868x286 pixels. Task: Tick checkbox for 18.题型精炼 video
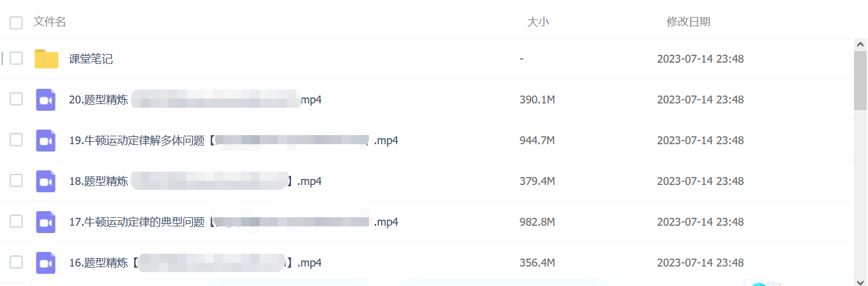16,181
